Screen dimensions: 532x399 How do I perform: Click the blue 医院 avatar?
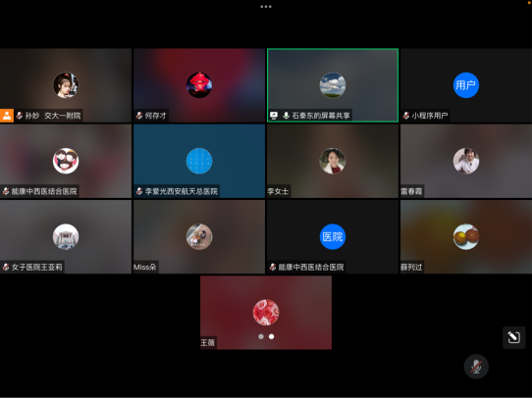tap(333, 236)
